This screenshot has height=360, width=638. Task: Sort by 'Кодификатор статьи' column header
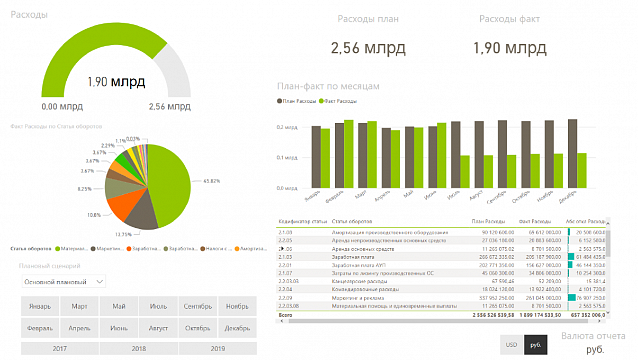tap(303, 222)
